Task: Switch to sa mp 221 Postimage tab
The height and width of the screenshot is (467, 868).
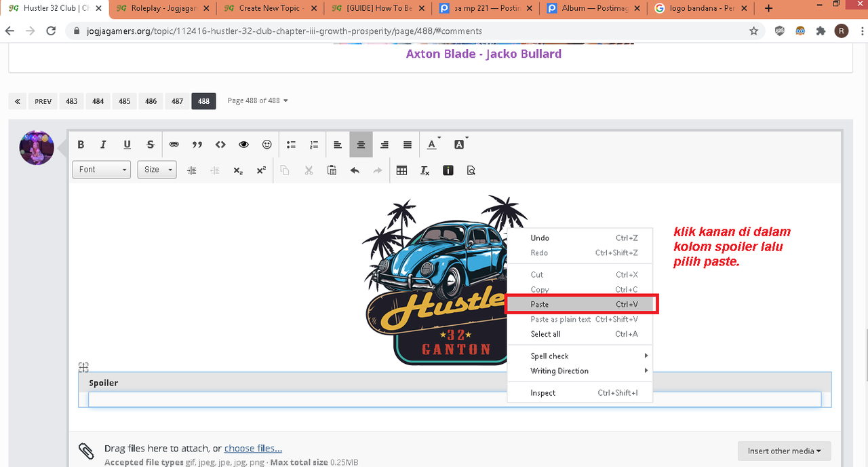Action: click(485, 8)
